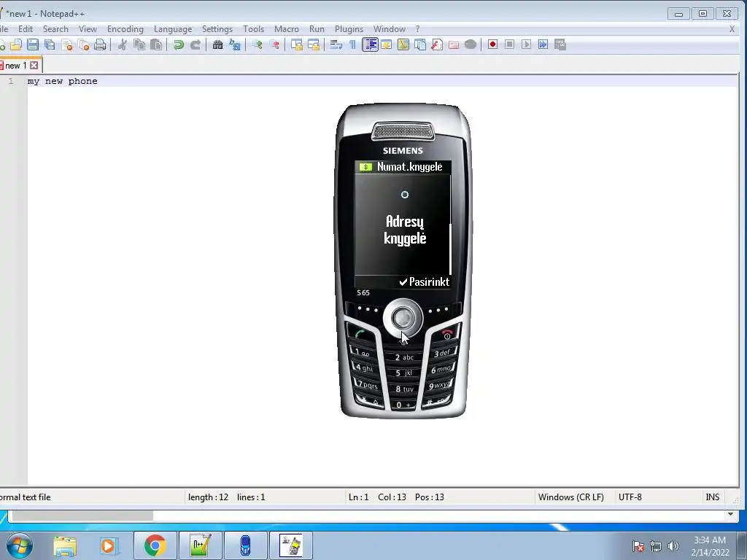Viewport: 747px width, 560px height.
Task: Open the Plugins menu
Action: tap(349, 29)
